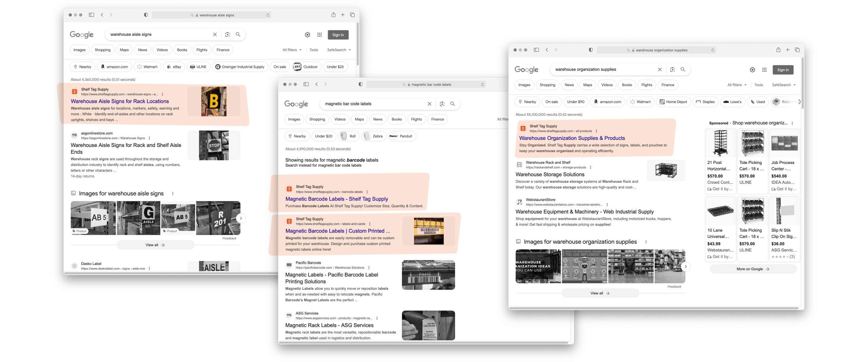Select Shopping tab in warehouse aisle signs window

tap(102, 50)
